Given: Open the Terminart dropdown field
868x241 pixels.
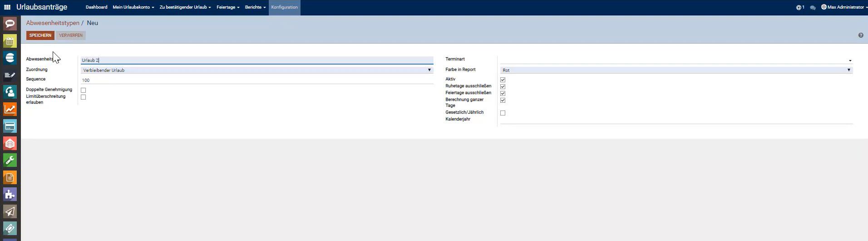Looking at the screenshot, I should [x=675, y=60].
